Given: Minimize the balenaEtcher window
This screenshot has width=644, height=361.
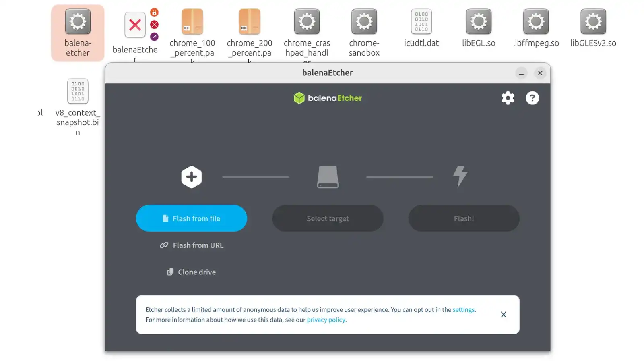Looking at the screenshot, I should pyautogui.click(x=521, y=73).
